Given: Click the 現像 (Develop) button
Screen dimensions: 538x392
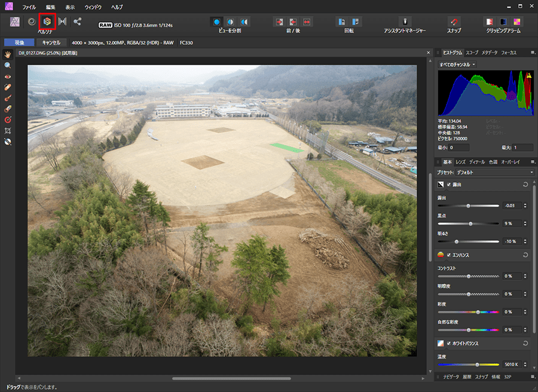Looking at the screenshot, I should [x=19, y=42].
